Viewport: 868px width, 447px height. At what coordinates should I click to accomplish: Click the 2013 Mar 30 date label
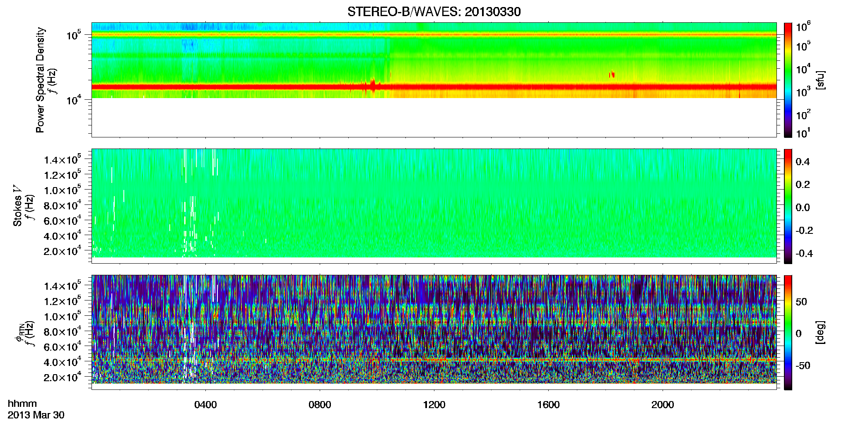(36, 415)
